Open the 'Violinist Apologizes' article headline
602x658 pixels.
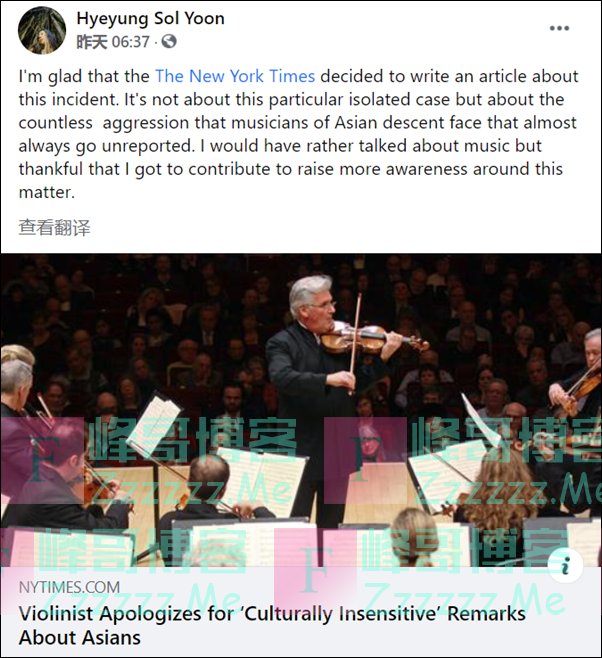272,625
